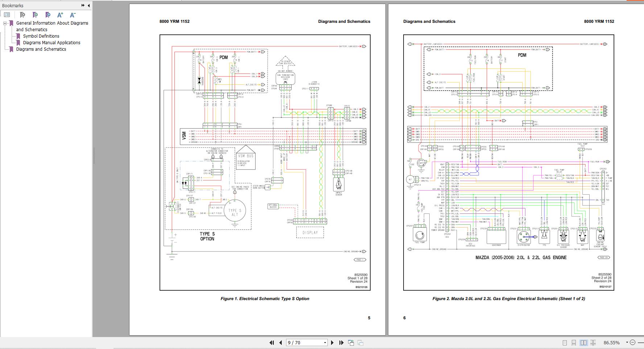
Task: Open Diagrams Manual Applications bookmark
Action: coord(51,42)
